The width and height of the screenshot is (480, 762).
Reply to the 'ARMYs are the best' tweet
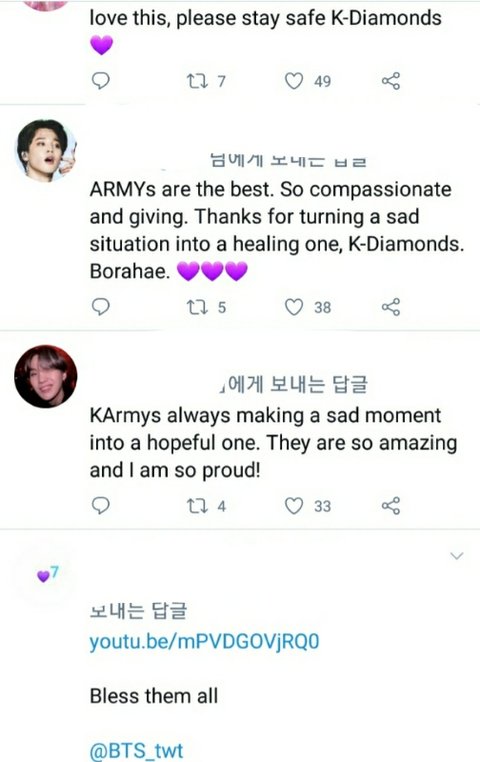click(101, 307)
